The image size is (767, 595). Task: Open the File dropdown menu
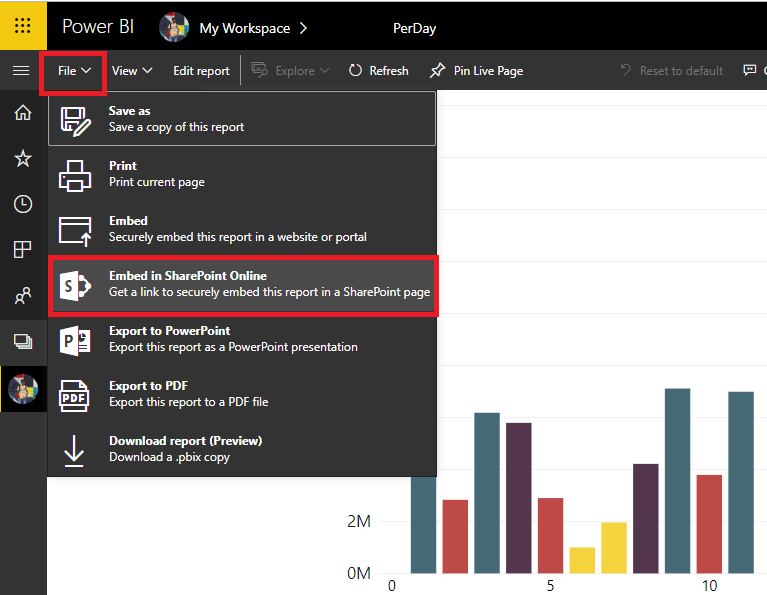tap(74, 71)
